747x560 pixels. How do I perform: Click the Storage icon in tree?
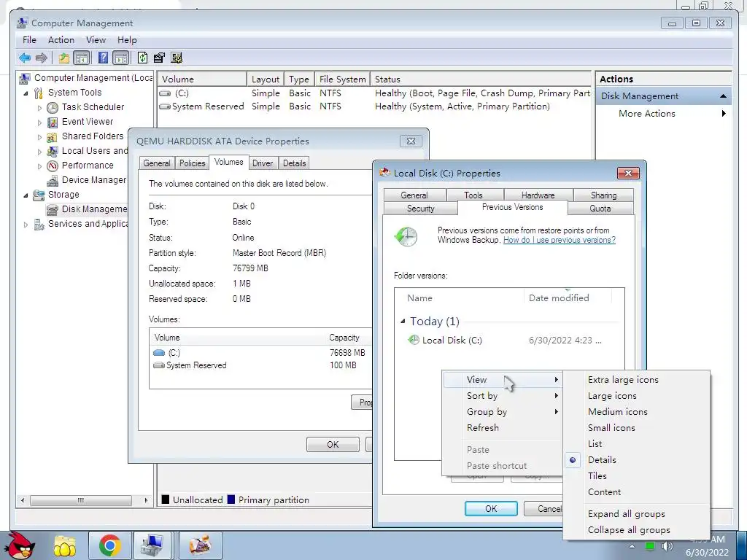39,195
